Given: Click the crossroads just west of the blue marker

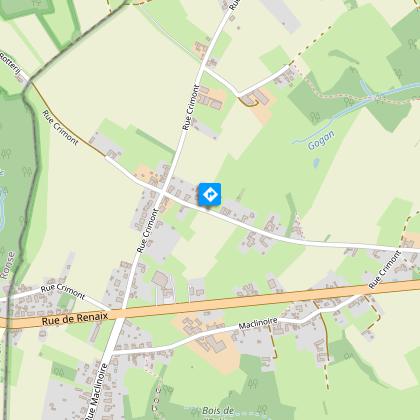Looking at the screenshot, I should click(163, 192).
